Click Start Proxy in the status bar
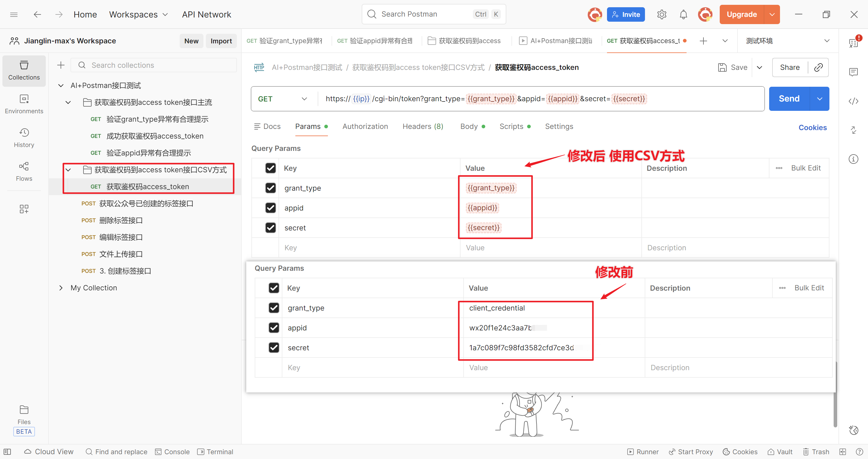 click(x=690, y=451)
